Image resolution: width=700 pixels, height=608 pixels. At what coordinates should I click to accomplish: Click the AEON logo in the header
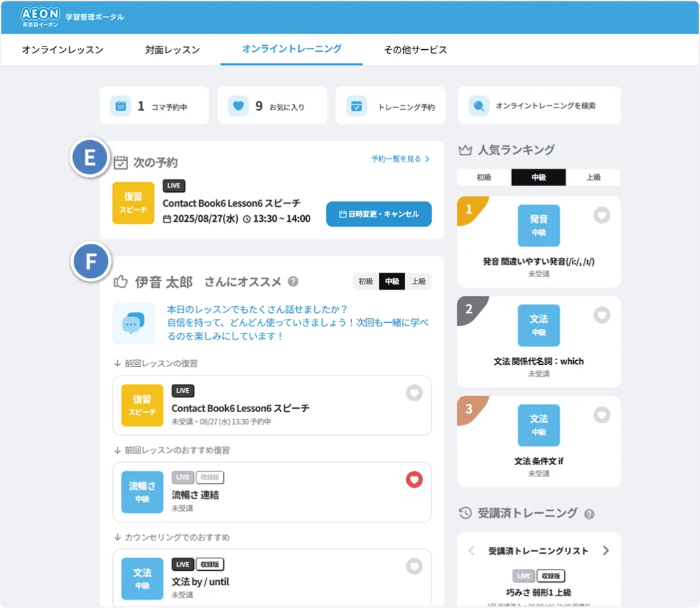40,16
